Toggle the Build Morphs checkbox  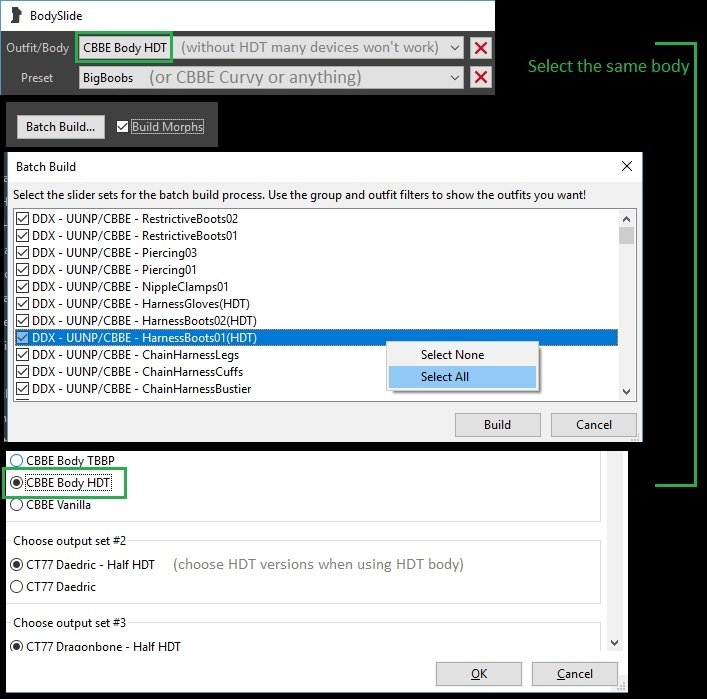coord(123,127)
